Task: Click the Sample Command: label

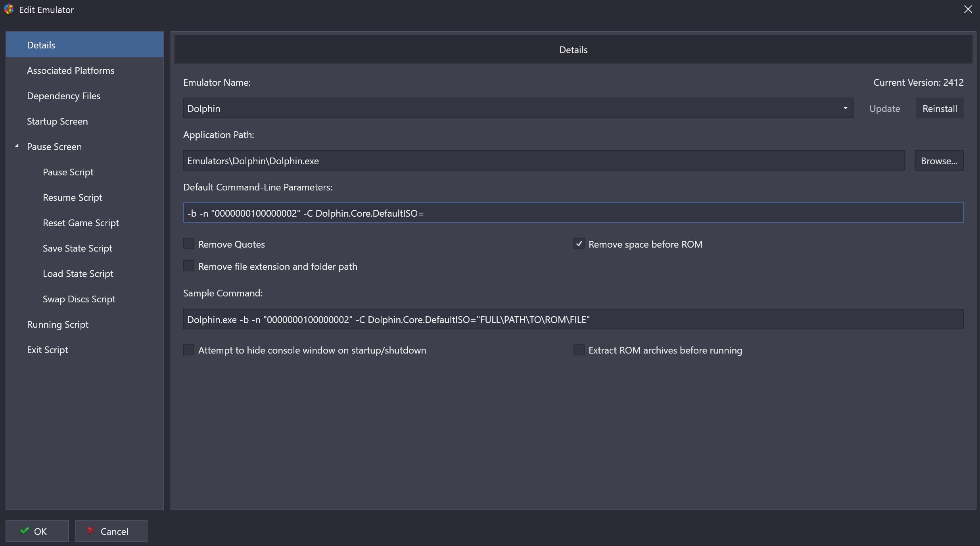Action: click(x=223, y=293)
